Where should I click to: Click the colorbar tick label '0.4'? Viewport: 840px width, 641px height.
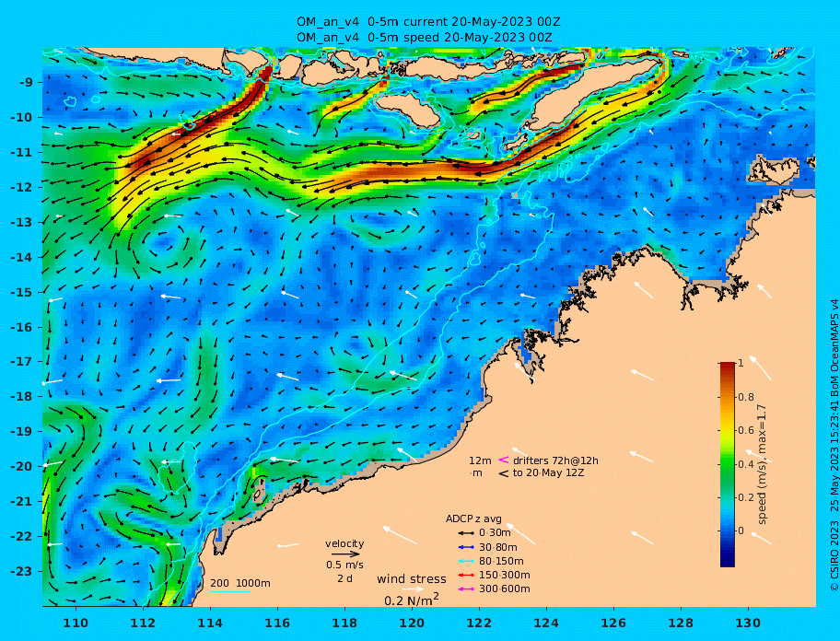coord(746,464)
